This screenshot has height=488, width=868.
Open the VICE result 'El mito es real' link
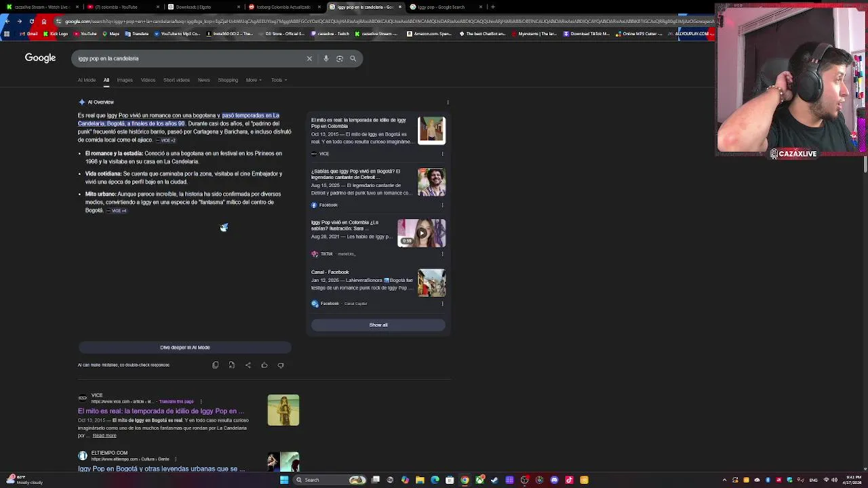click(161, 411)
